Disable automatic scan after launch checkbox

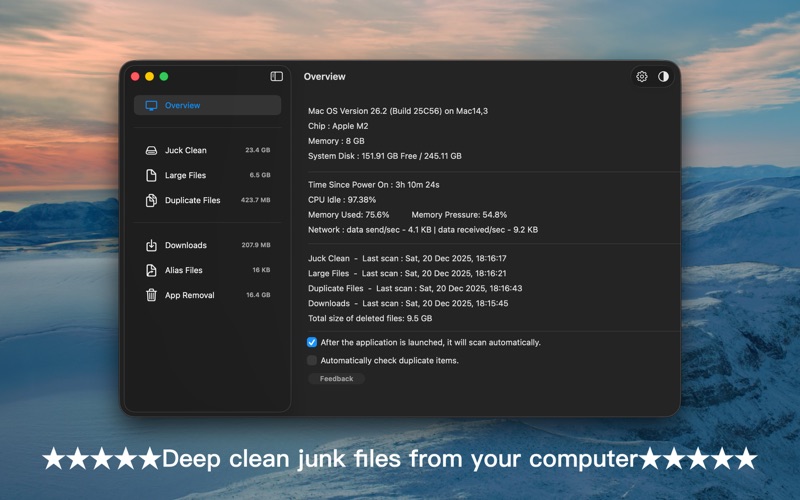point(312,342)
